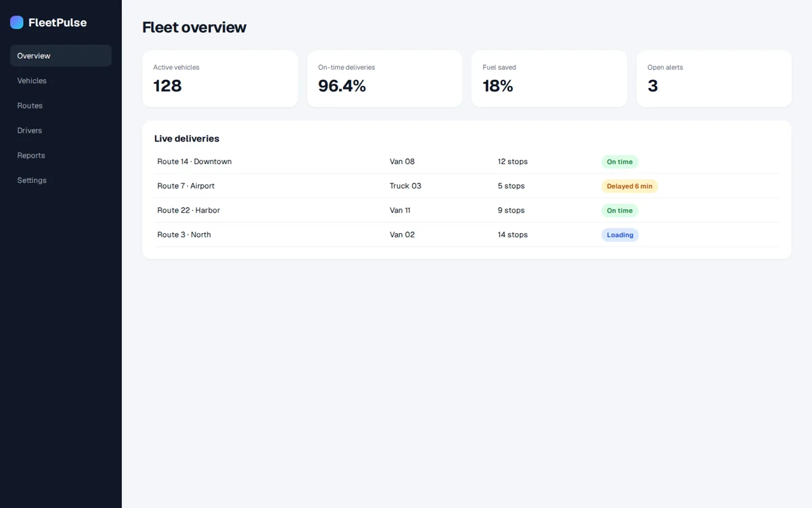The height and width of the screenshot is (508, 812).
Task: Click the Van 11 cell
Action: click(400, 211)
